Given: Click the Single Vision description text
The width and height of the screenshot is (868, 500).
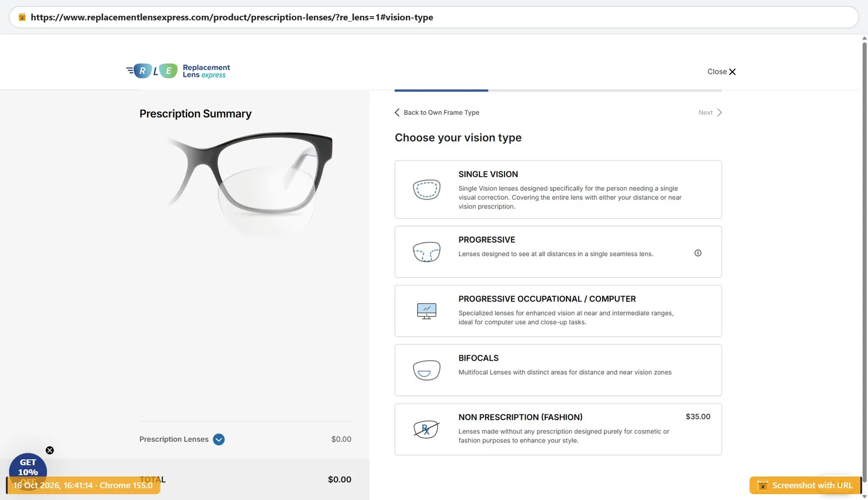Looking at the screenshot, I should pos(570,197).
